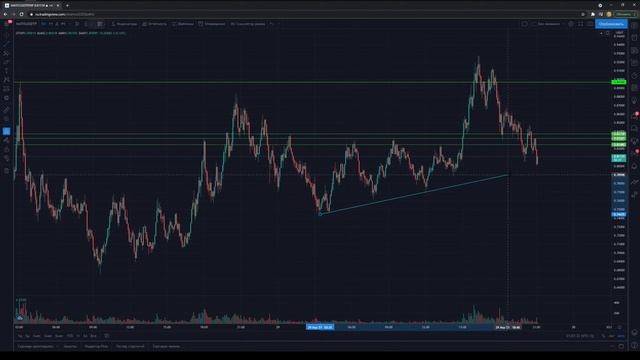Select the YTD date range
This screenshot has height=360, width=640.
tap(70, 336)
